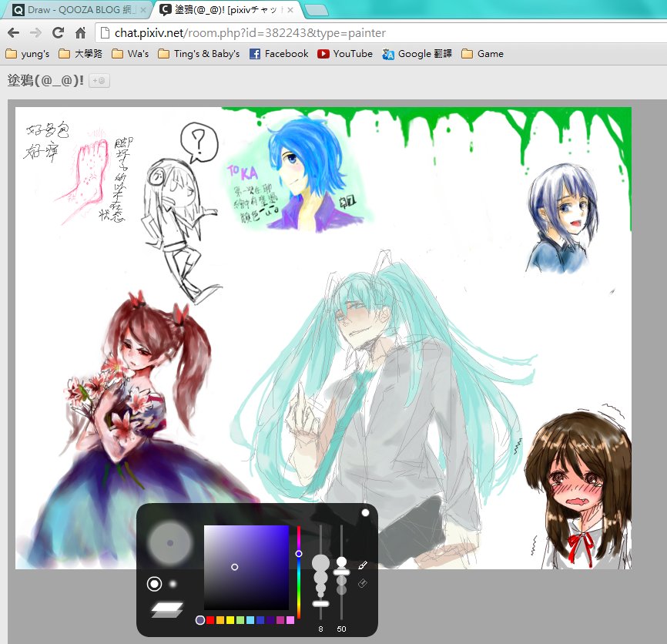The width and height of the screenshot is (667, 644).
Task: Pick the yellow color swatch
Action: pyautogui.click(x=230, y=620)
